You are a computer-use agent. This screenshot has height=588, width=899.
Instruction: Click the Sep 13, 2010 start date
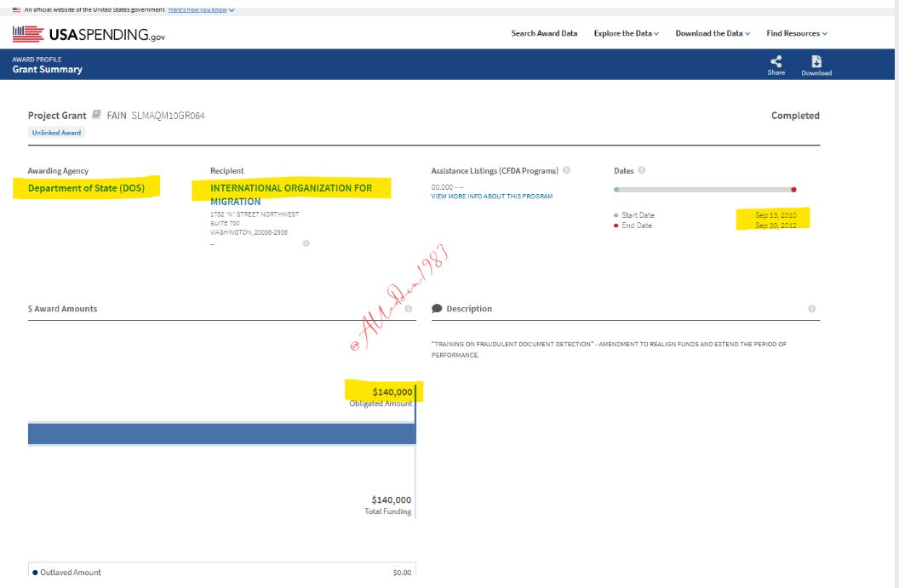click(x=776, y=215)
